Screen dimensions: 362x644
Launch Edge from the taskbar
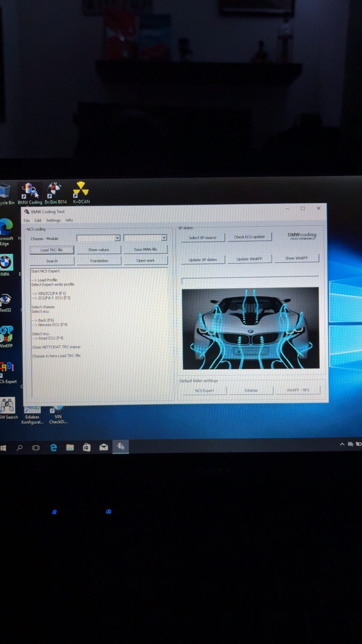tap(53, 447)
